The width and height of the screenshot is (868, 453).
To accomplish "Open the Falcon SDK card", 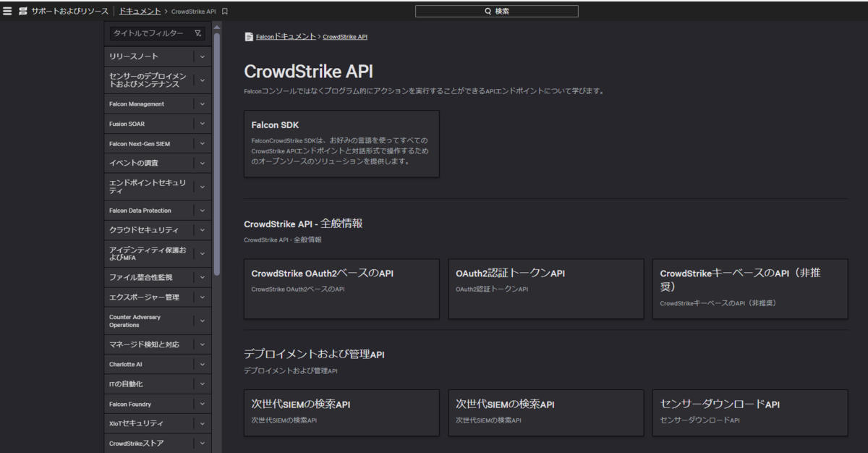I will (341, 144).
